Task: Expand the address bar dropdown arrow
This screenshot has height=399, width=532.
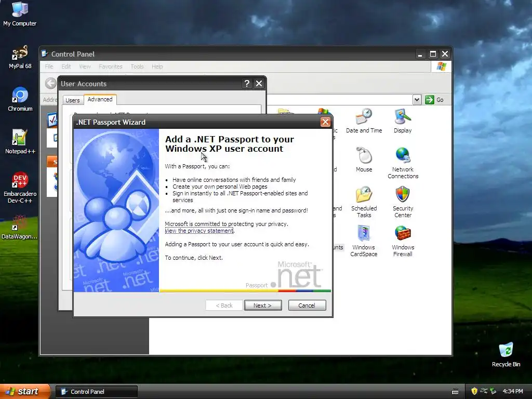Action: [x=417, y=100]
